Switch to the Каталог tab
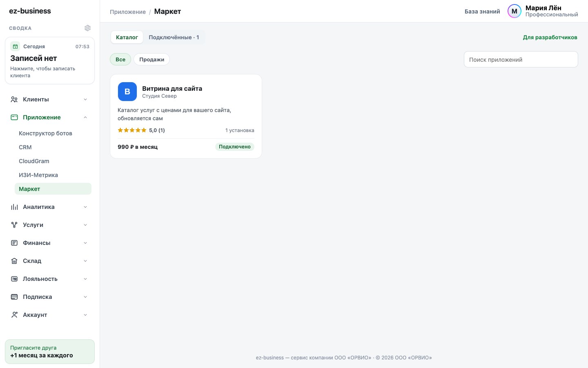 [x=127, y=37]
